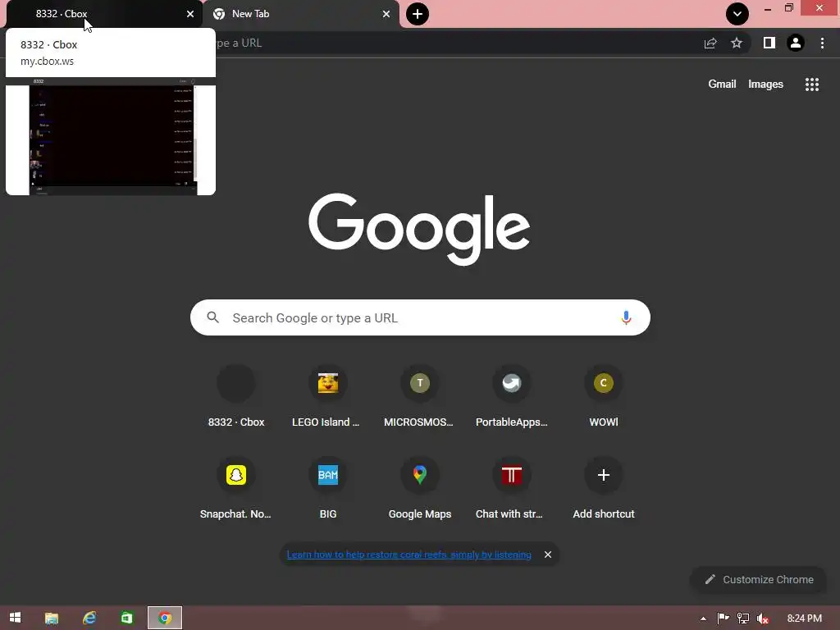The width and height of the screenshot is (840, 630).
Task: Open the Action Center flag icon
Action: point(723,619)
